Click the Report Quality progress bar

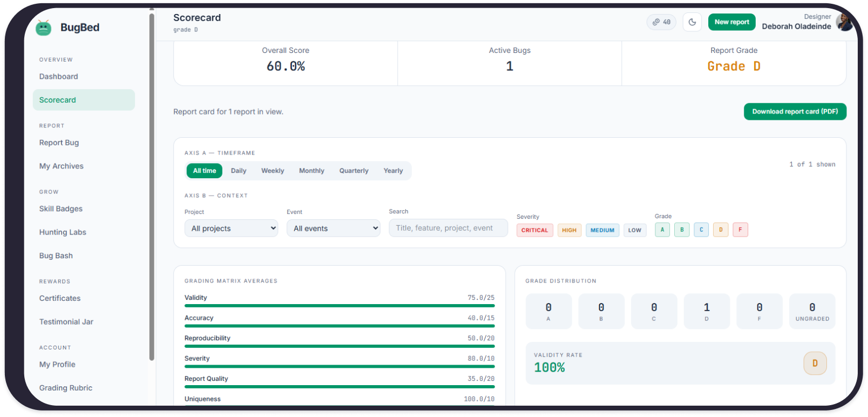tap(340, 387)
